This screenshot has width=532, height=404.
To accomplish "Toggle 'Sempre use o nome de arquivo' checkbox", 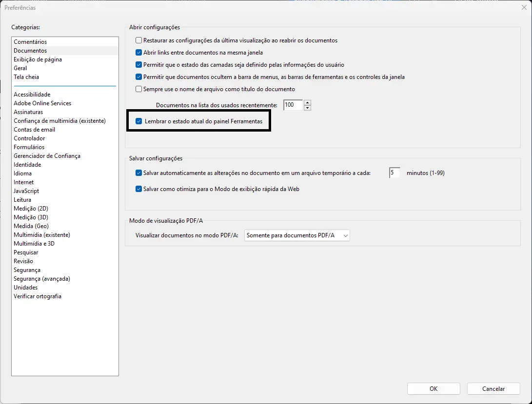I will [139, 89].
